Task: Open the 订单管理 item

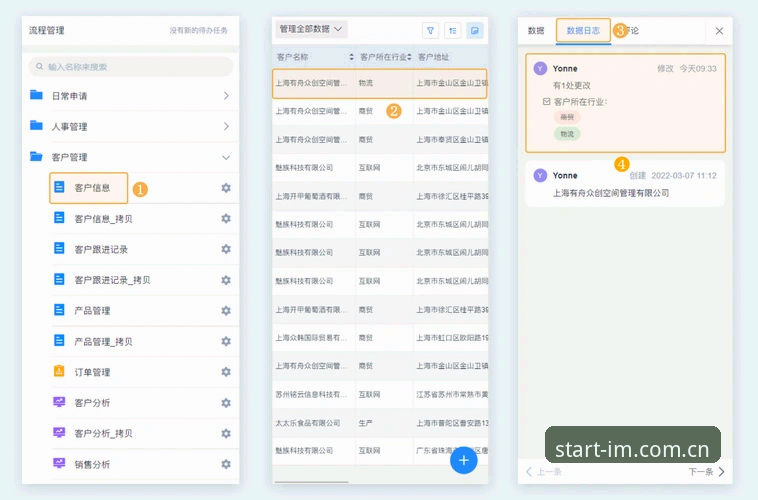Action: pos(92,372)
